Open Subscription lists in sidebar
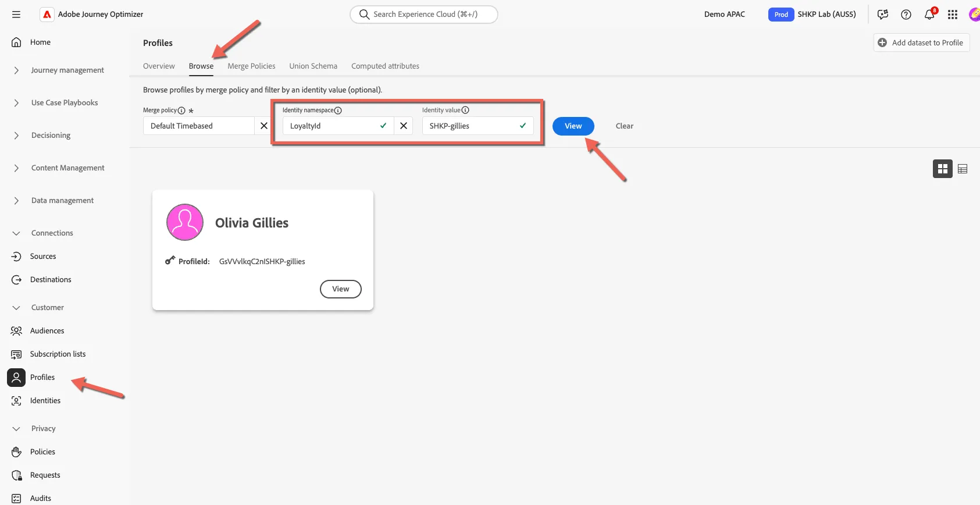Image resolution: width=980 pixels, height=505 pixels. click(x=58, y=354)
